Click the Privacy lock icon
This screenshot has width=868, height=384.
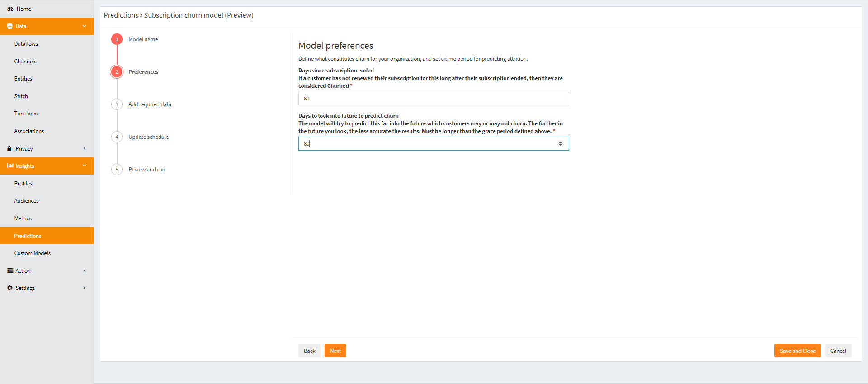(x=9, y=149)
